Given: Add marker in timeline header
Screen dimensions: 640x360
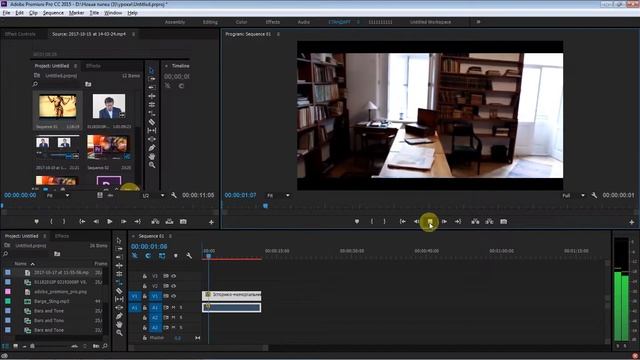Looking at the screenshot, I should tap(176, 256).
